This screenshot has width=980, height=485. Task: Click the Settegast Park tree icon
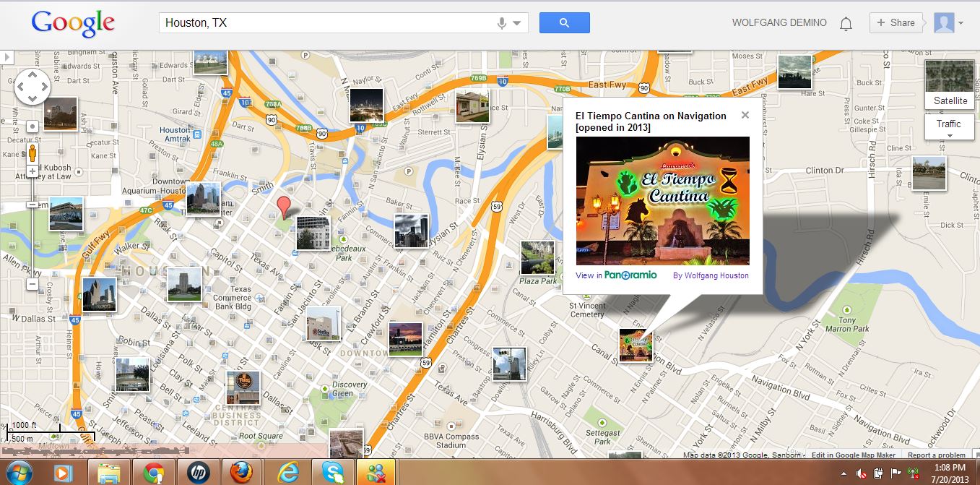coord(603,421)
